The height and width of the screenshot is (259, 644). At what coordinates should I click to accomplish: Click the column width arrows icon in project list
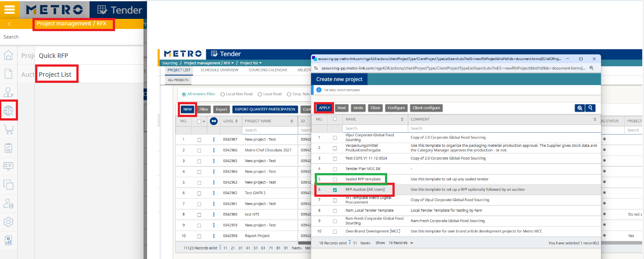tap(214, 121)
